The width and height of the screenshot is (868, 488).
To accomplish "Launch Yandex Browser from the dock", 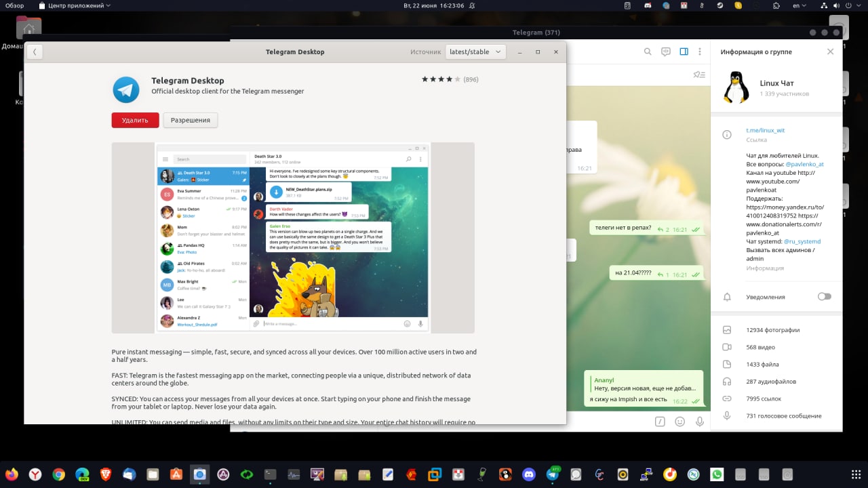I will (x=35, y=474).
